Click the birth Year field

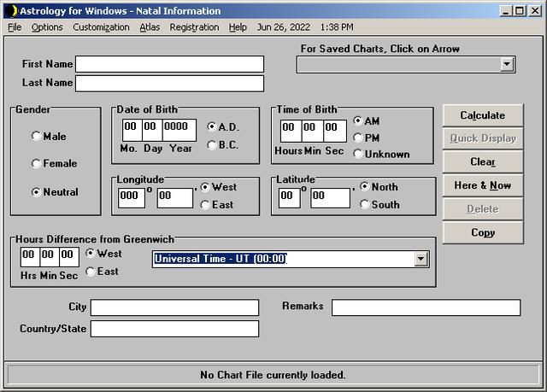tap(179, 130)
